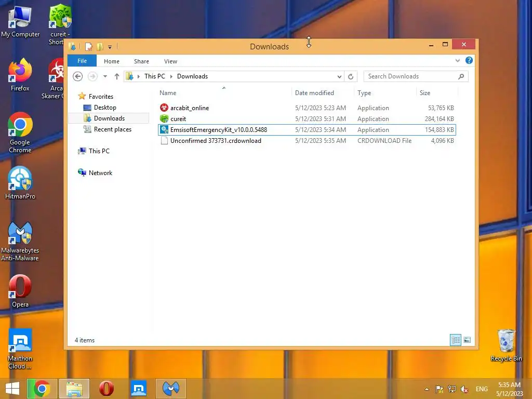The height and width of the screenshot is (399, 532).
Task: Select the cureit application file
Action: (x=307, y=119)
